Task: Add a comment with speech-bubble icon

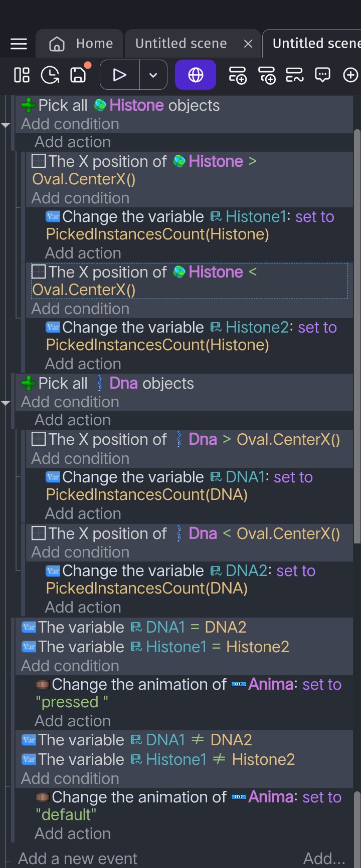Action: click(x=322, y=75)
